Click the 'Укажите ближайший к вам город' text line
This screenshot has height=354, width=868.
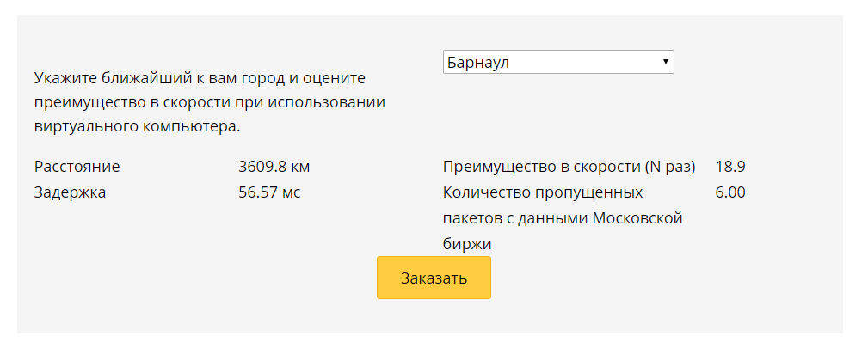[x=200, y=78]
